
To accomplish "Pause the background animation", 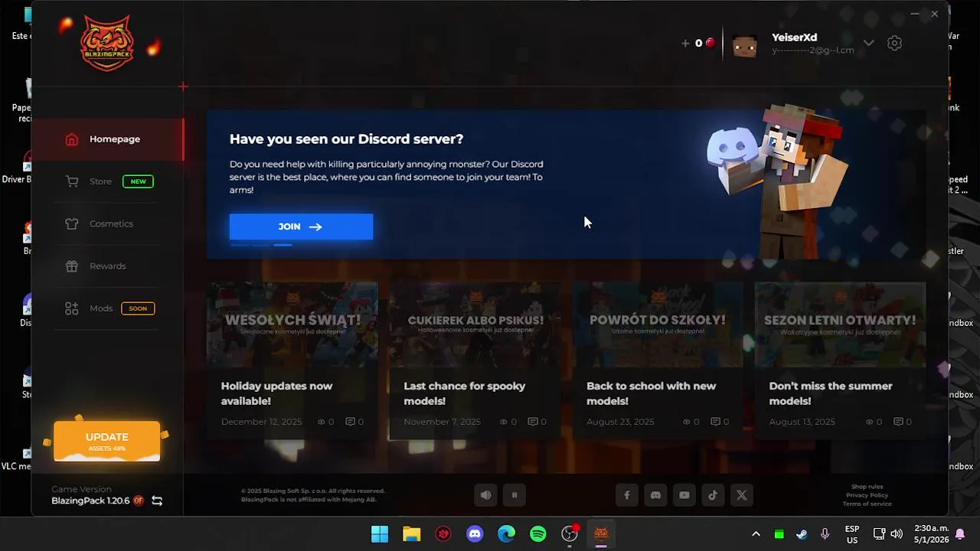I will [514, 495].
